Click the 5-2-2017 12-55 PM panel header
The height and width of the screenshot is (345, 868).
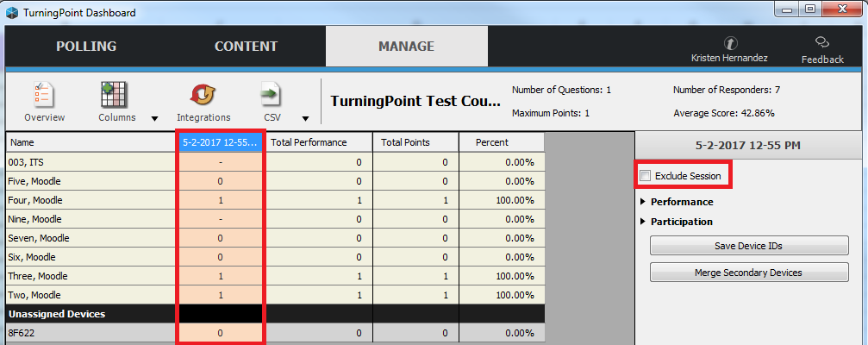pyautogui.click(x=748, y=146)
